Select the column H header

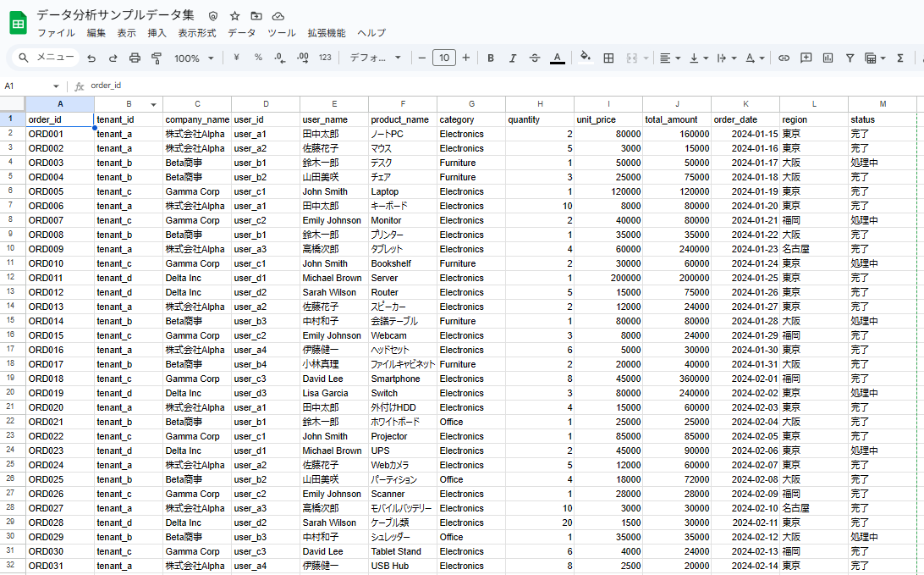(539, 104)
